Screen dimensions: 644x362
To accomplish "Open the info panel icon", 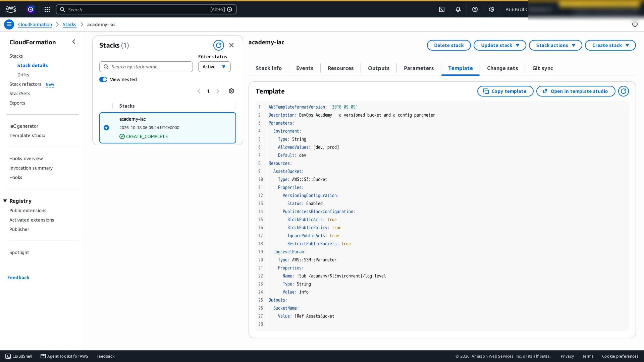I will point(635,24).
